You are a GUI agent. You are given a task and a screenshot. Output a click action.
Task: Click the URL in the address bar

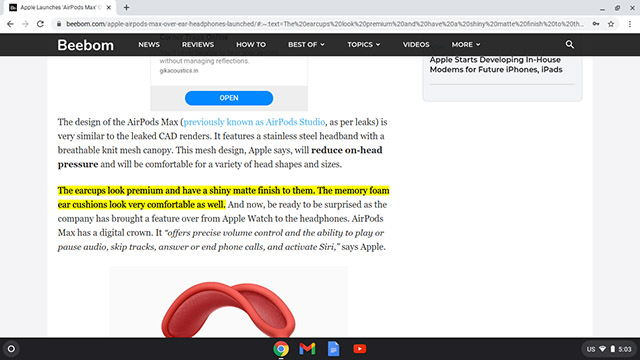tap(324, 24)
